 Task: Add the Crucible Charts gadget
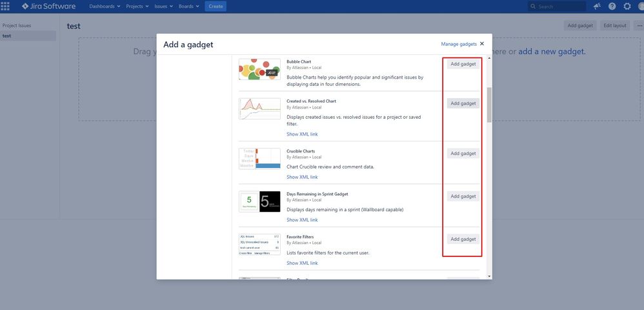coord(463,153)
